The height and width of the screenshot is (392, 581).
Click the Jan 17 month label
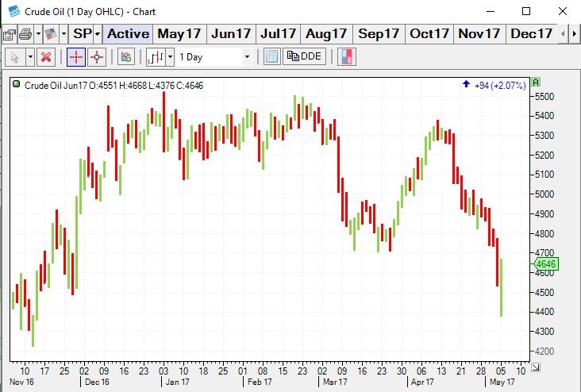click(x=178, y=382)
